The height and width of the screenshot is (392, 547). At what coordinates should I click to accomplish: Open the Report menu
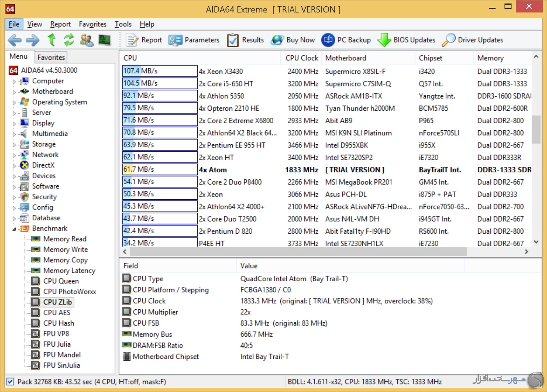(60, 24)
